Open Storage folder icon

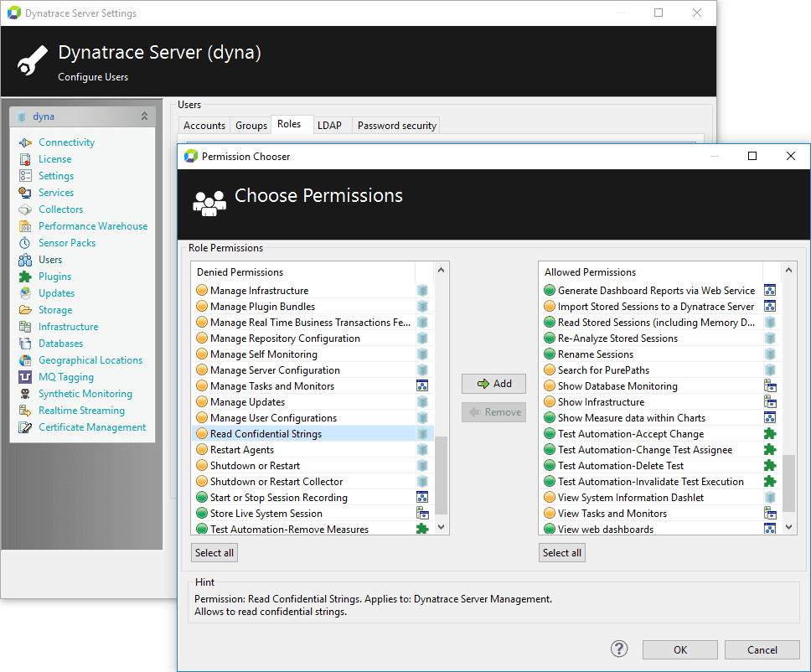(25, 310)
